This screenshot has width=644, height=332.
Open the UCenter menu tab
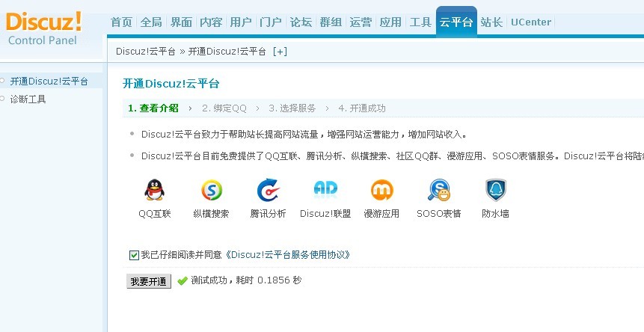pyautogui.click(x=531, y=22)
